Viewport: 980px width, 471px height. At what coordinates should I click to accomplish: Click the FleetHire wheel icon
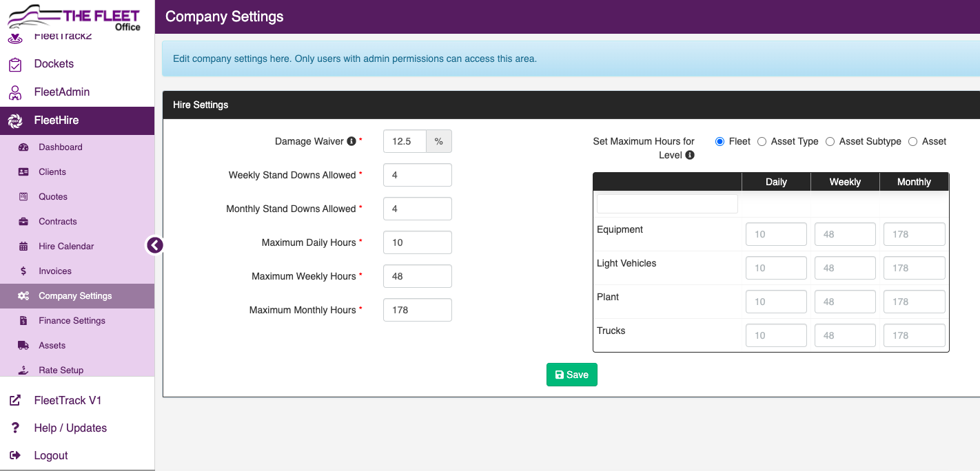coord(15,121)
